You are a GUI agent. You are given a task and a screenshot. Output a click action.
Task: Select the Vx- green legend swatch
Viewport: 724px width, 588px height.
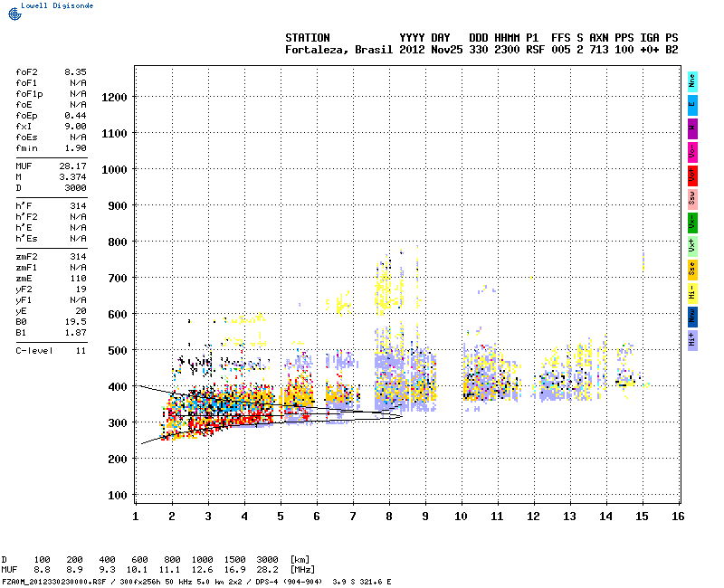point(692,223)
